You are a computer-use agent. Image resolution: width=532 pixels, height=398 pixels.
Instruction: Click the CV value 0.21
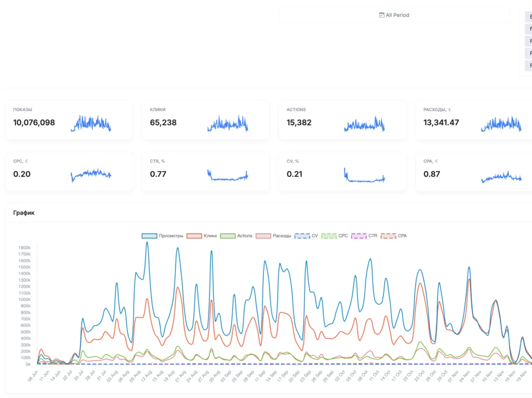click(295, 174)
